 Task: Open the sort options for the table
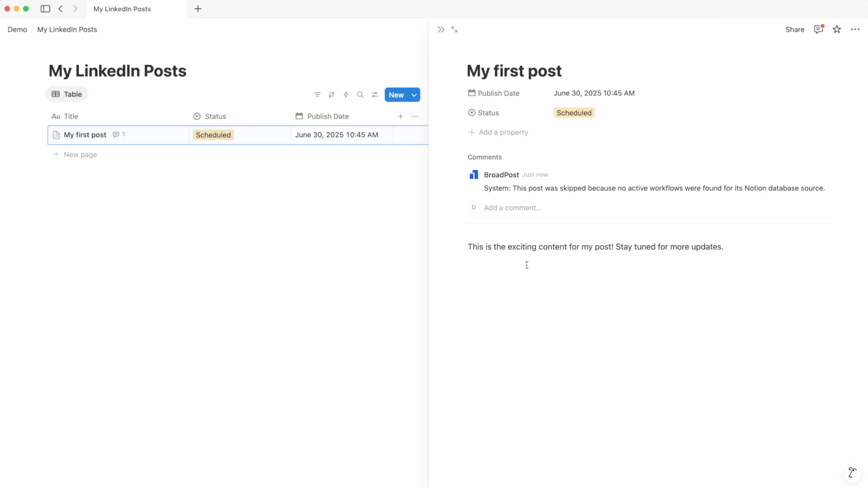coord(331,95)
